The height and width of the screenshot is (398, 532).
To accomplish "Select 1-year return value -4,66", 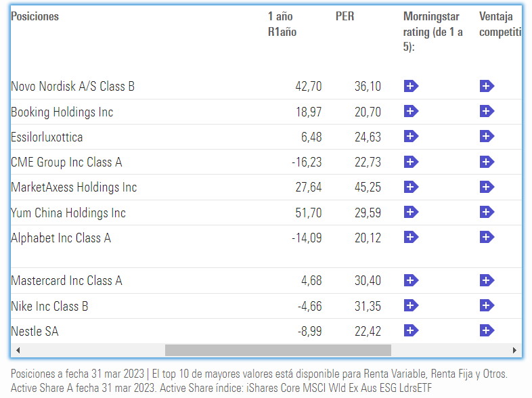I will click(x=310, y=306).
